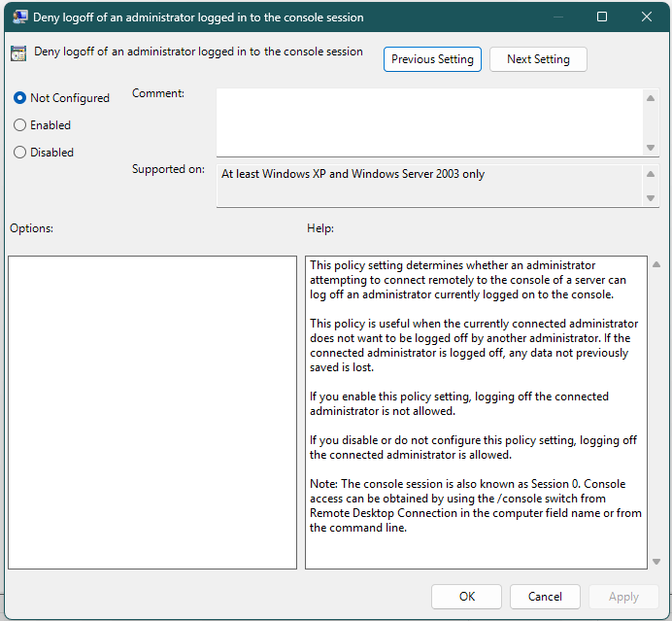672x621 pixels.
Task: Click the Supported on scroll-down arrow
Action: [651, 198]
